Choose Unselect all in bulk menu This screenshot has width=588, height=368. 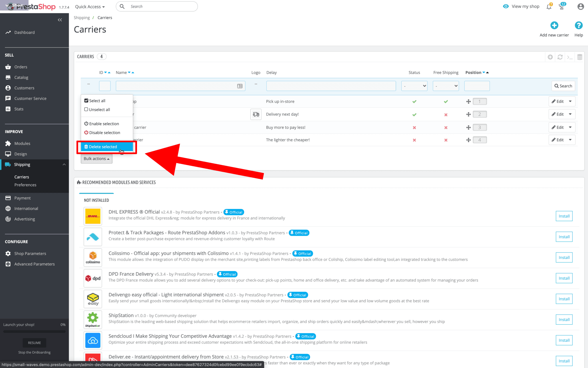tap(97, 110)
